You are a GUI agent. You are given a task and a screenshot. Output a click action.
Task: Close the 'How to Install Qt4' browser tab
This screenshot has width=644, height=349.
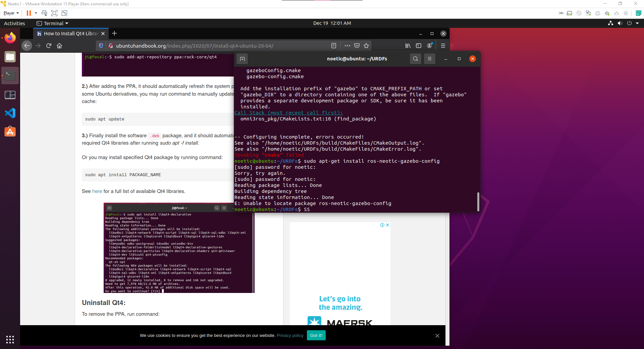(x=103, y=34)
